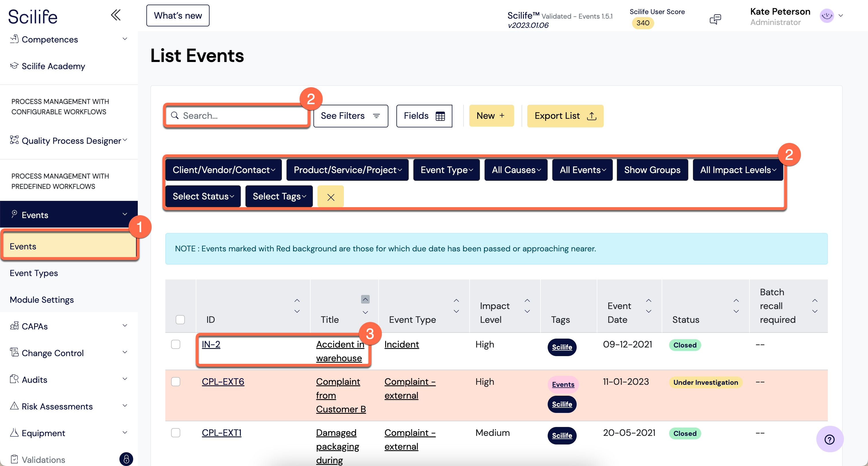868x466 pixels.
Task: Toggle the select-all events checkbox
Action: [x=180, y=319]
